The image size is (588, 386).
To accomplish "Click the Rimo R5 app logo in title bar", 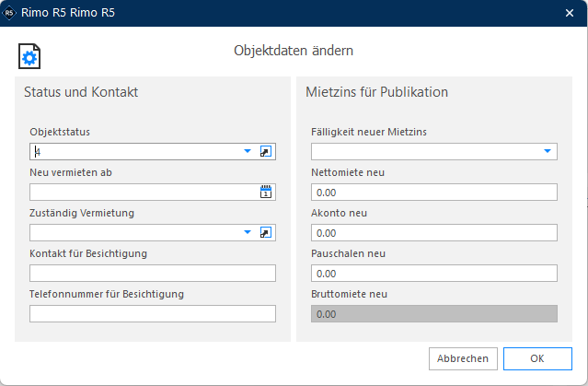I will [9, 13].
